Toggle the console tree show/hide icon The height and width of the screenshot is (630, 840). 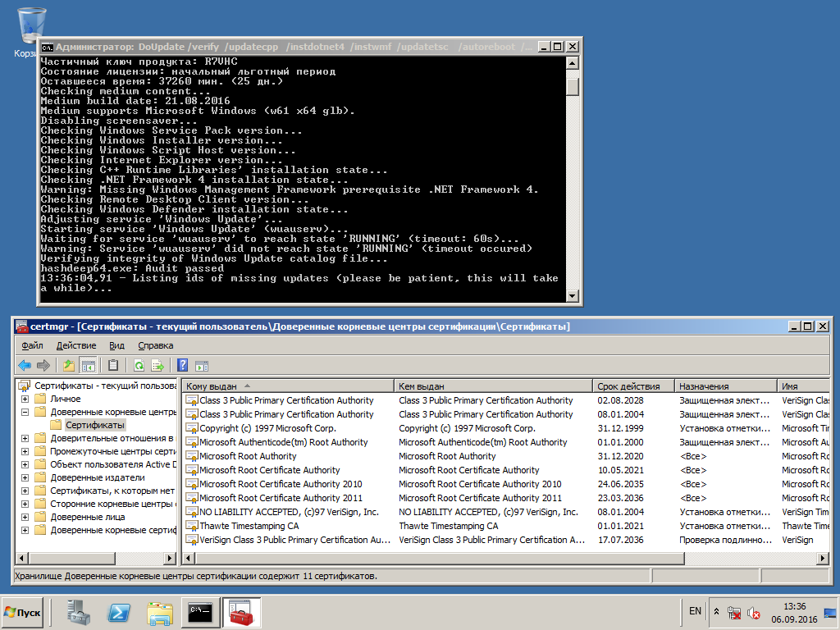[x=88, y=365]
